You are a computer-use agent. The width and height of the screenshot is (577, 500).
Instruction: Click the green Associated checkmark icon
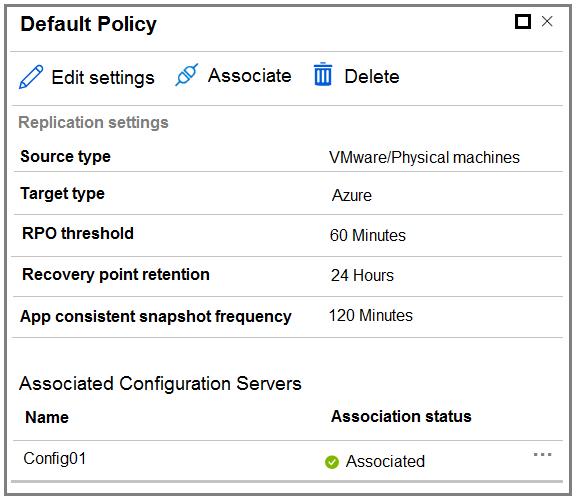point(332,462)
